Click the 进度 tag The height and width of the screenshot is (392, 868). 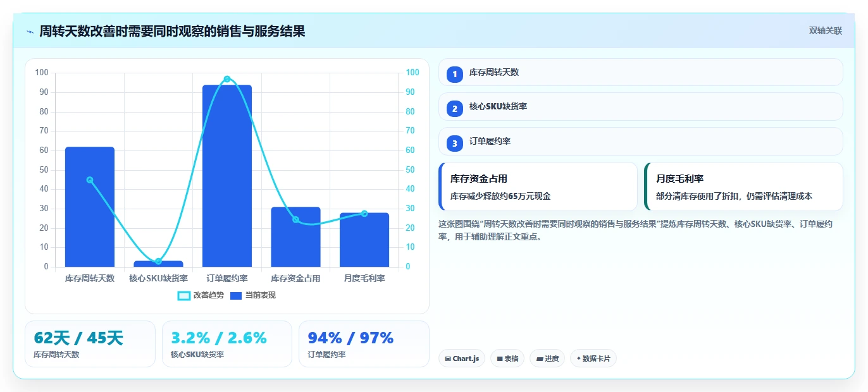click(547, 358)
